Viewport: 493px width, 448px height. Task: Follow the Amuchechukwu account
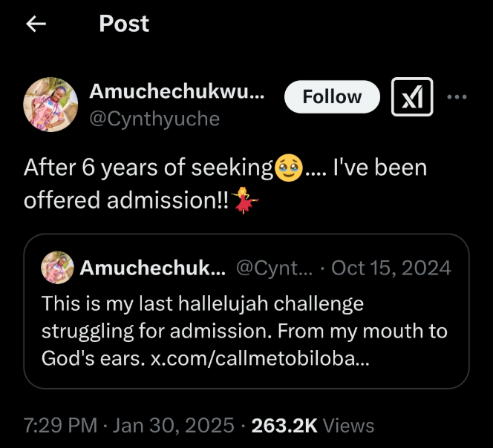332,97
